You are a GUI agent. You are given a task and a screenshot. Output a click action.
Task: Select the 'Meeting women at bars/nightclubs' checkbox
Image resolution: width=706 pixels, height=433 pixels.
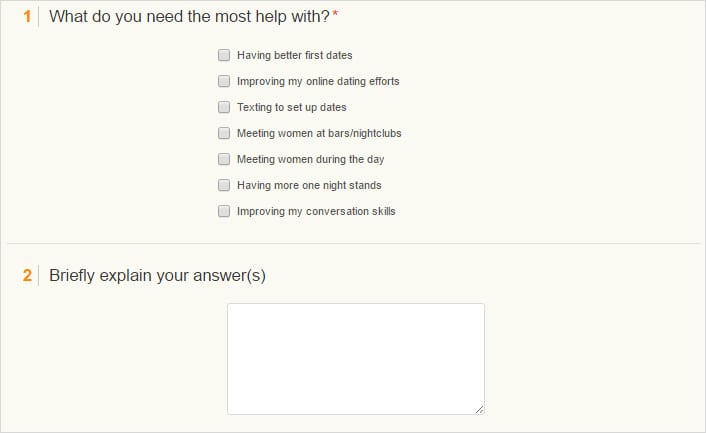click(x=224, y=133)
